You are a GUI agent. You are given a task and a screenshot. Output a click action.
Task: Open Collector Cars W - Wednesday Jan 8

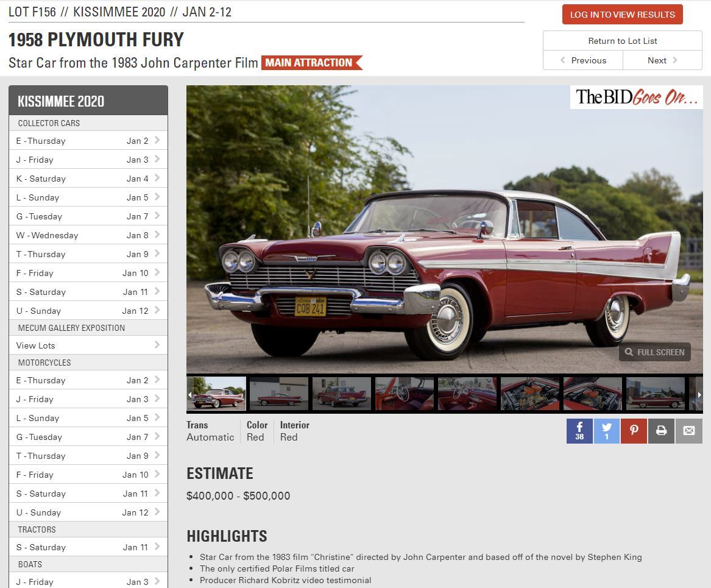[x=88, y=235]
